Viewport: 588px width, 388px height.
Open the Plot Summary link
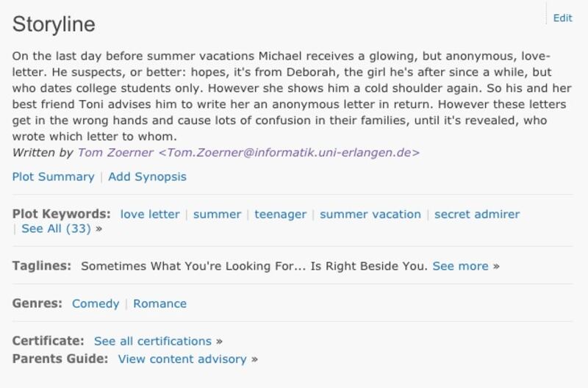(x=53, y=176)
